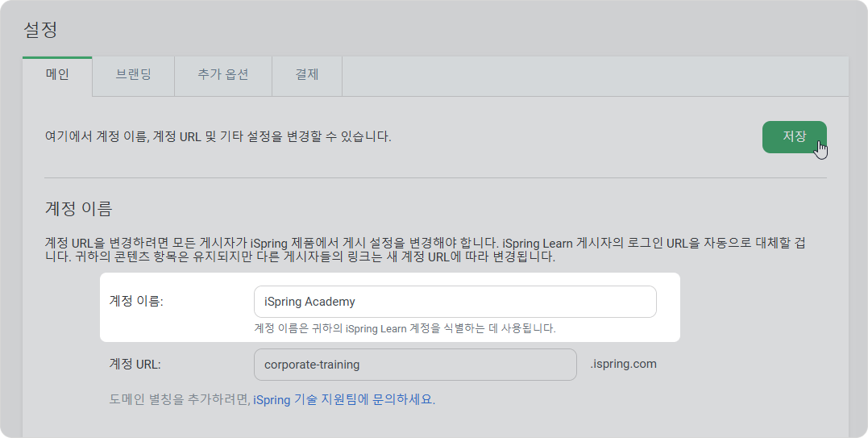868x438 pixels.
Task: Go to the 결제 tab
Action: (307, 75)
